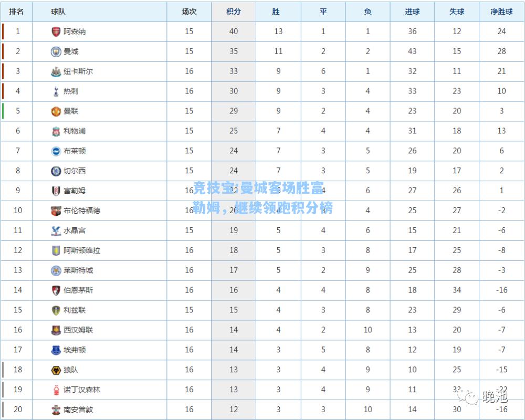Click the Tottenham cockerel logo

point(56,91)
